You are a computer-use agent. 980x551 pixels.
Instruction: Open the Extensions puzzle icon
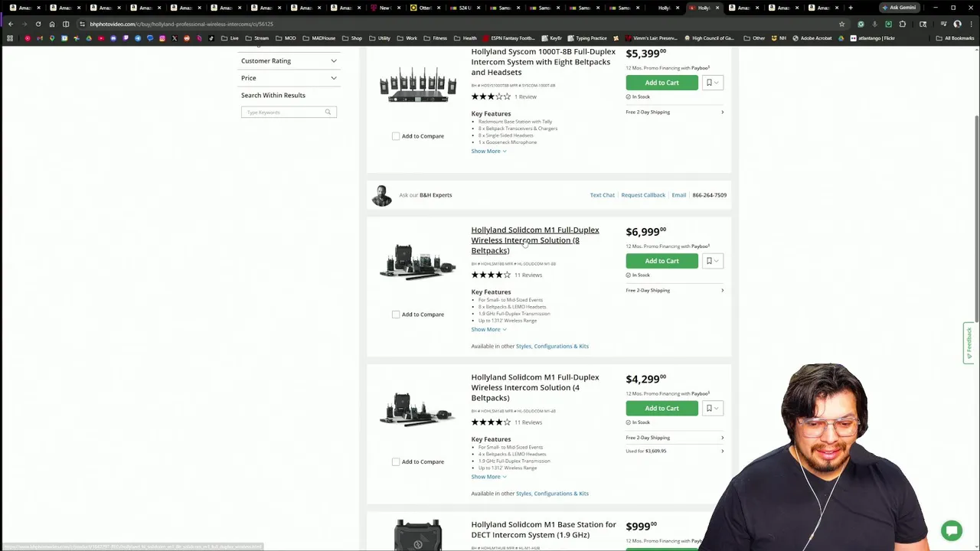tap(902, 24)
